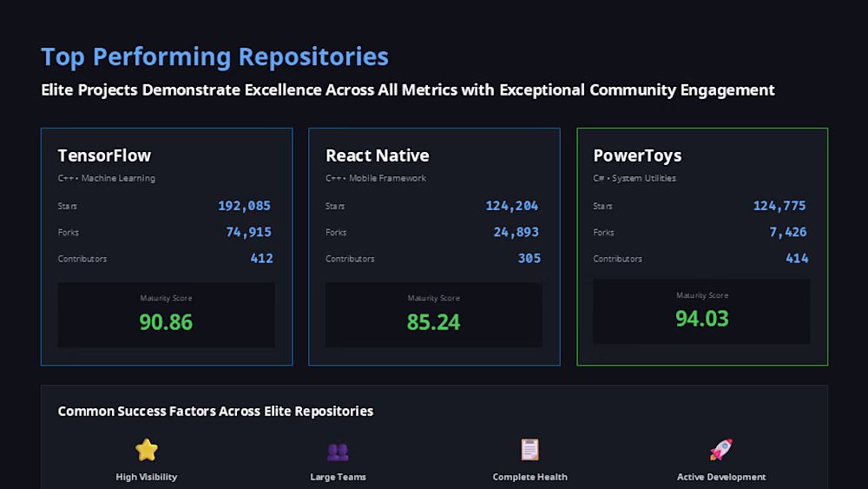Click TensorFlow contributors value 412

click(261, 259)
